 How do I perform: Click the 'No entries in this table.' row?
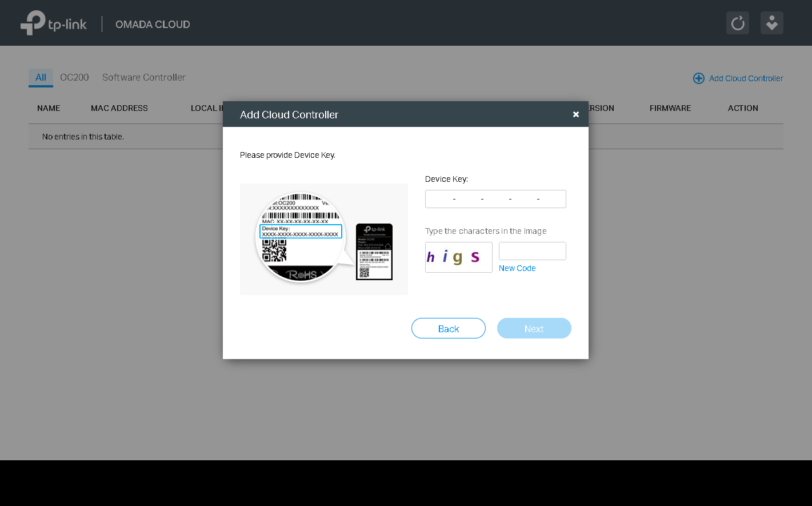coord(406,137)
